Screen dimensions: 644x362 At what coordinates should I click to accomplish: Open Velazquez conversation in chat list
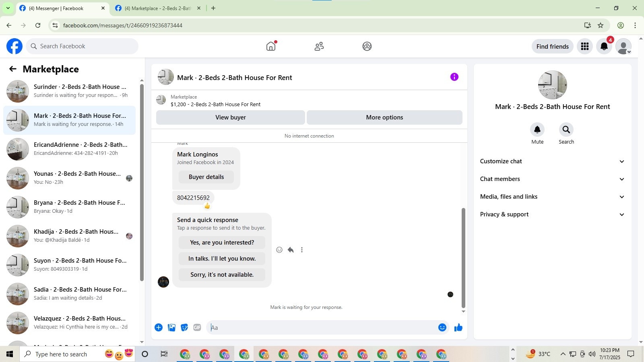(x=69, y=323)
